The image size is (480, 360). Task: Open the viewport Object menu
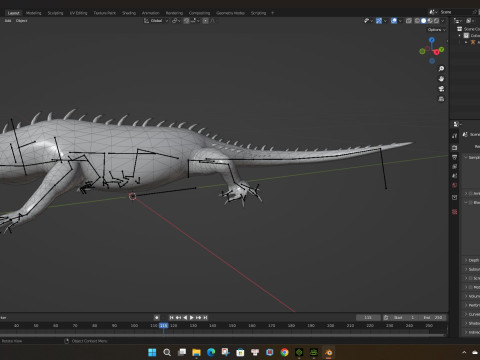click(x=21, y=21)
